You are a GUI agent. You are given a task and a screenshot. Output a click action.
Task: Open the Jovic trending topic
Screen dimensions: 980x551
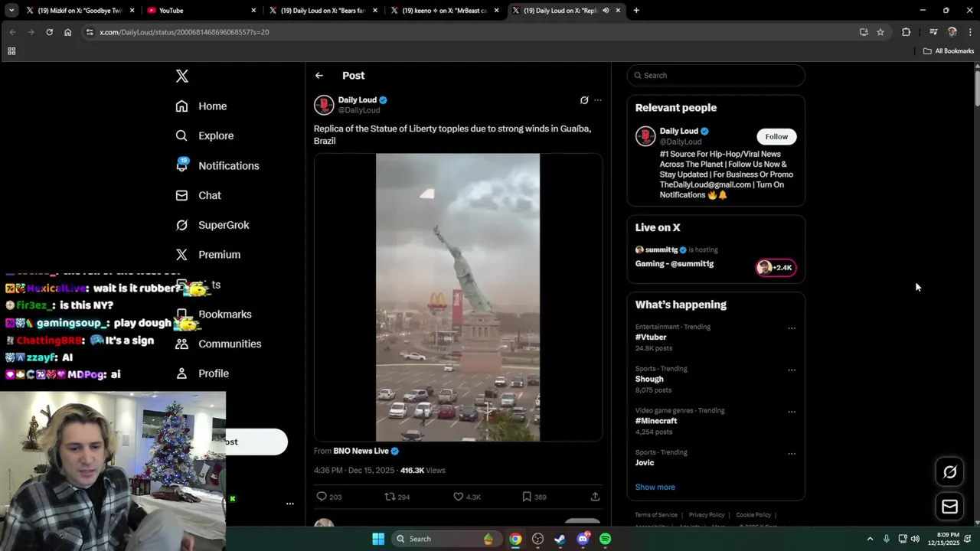click(x=645, y=462)
